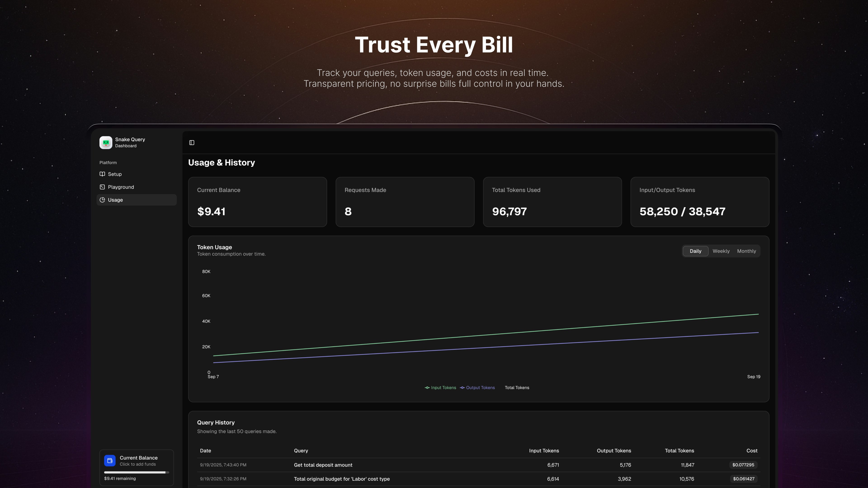Image resolution: width=868 pixels, height=488 pixels.
Task: Switch to Monthly token view
Action: click(x=746, y=251)
